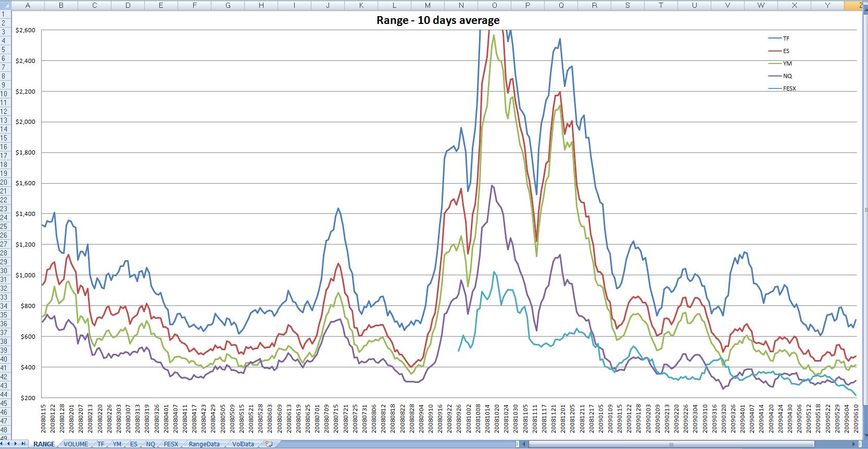Switch to the TF sheet tab
This screenshot has height=449, width=868.
click(x=100, y=444)
